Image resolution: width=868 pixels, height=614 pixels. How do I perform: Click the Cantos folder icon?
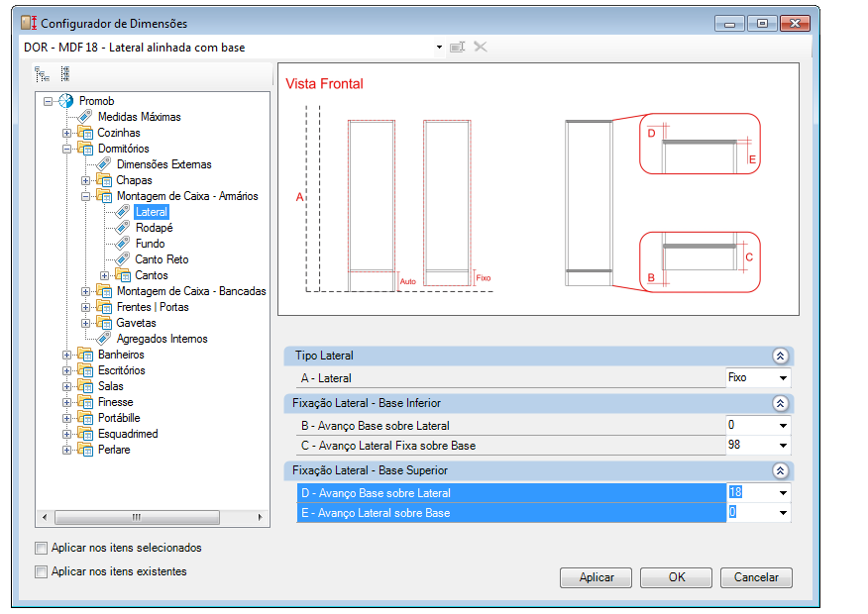122,275
